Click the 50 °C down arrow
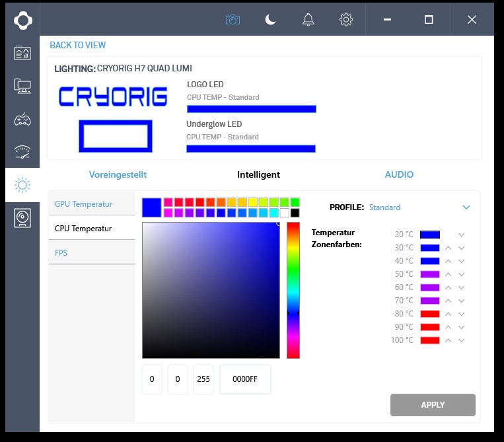Screen dimensions: 504x442 tap(461, 274)
